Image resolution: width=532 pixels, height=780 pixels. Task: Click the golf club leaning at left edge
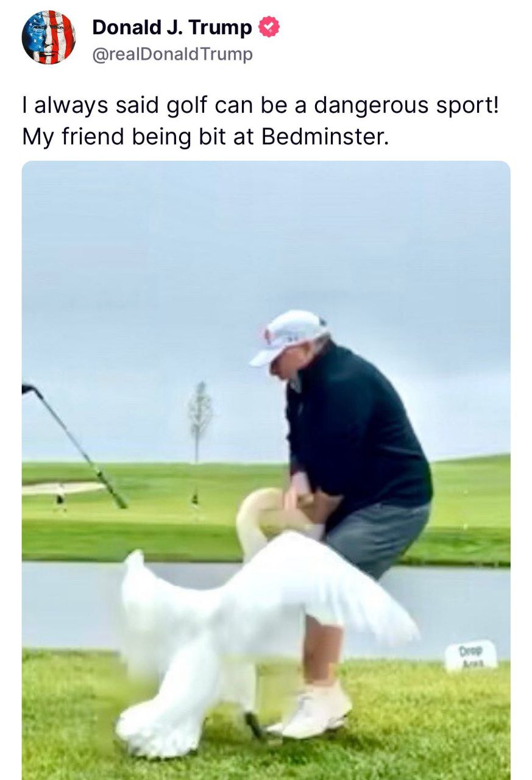[x=75, y=445]
